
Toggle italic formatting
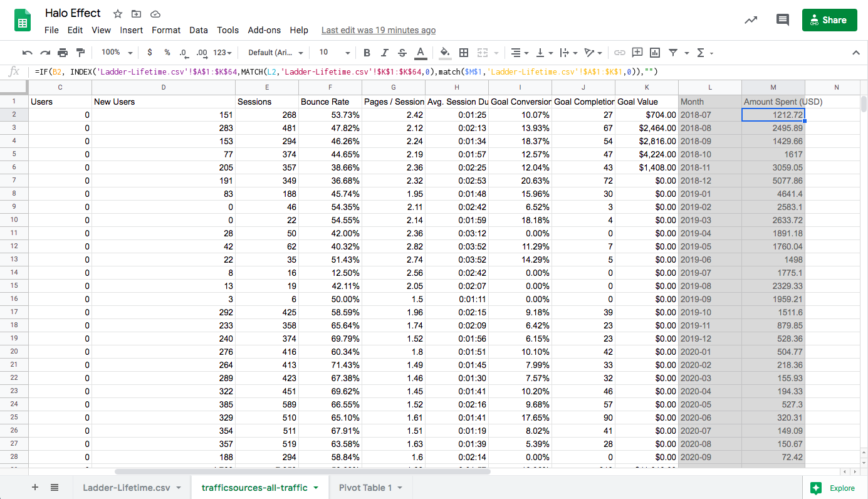[x=385, y=53]
